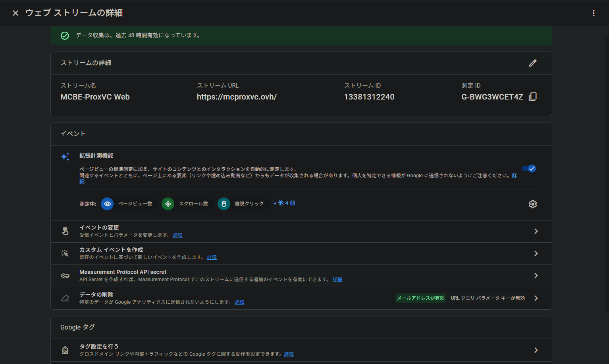Image resolution: width=609 pixels, height=364 pixels.
Task: Show the '+ 他 4 個' additional events
Action: (x=284, y=203)
